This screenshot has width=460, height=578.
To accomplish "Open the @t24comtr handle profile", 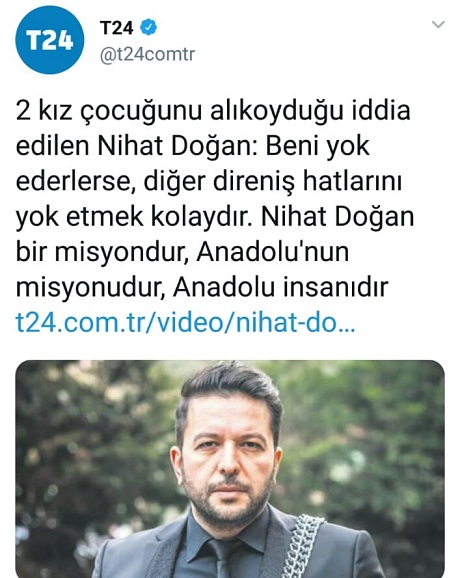I will tap(147, 55).
